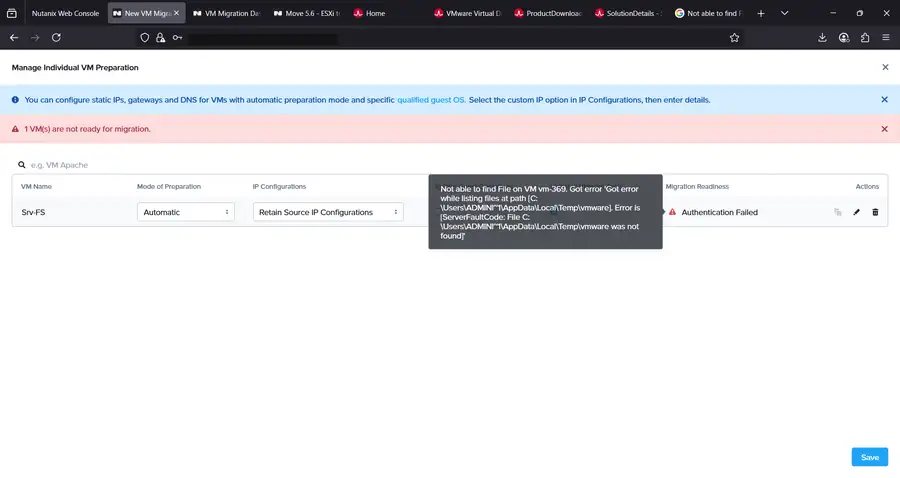Open the qualified guest OS link
The height and width of the screenshot is (478, 900).
click(x=431, y=100)
